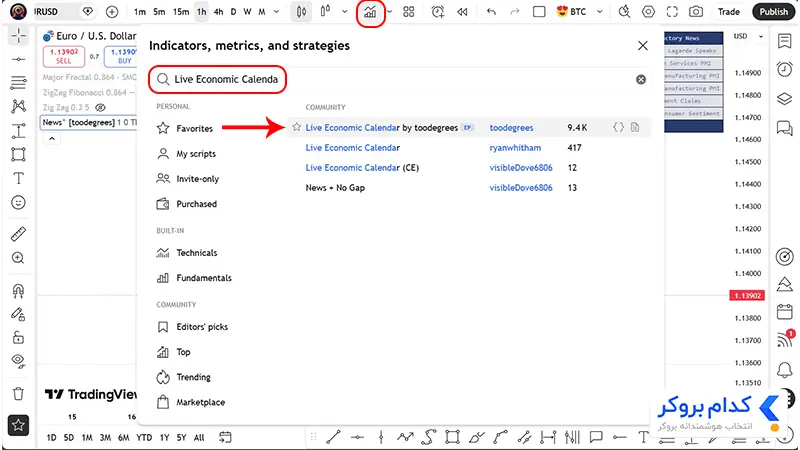The width and height of the screenshot is (800, 450).
Task: Remove drawings with the trash icon
Action: click(x=18, y=394)
